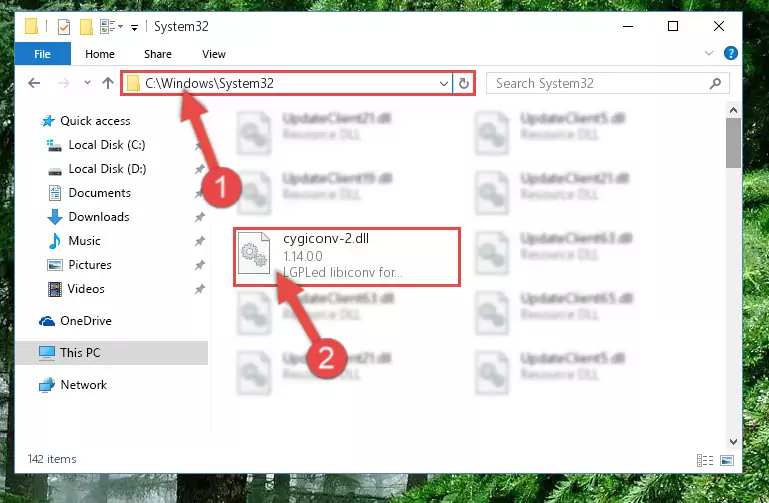Go forward with the Forward arrow
This screenshot has width=769, height=503.
(x=64, y=83)
